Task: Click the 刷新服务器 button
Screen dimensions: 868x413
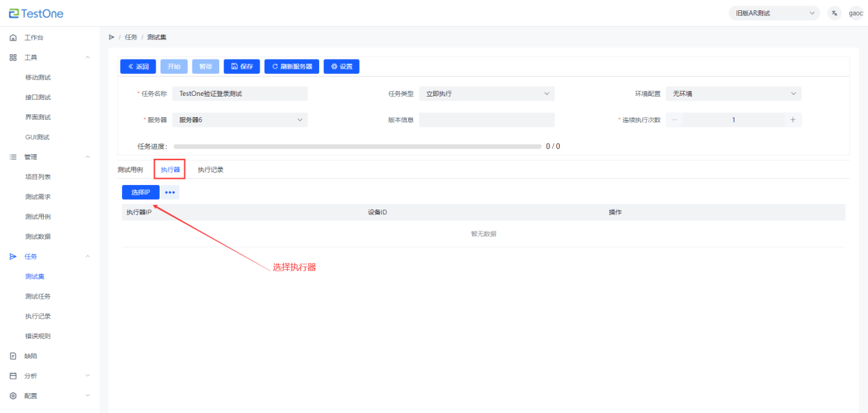Action: (291, 66)
